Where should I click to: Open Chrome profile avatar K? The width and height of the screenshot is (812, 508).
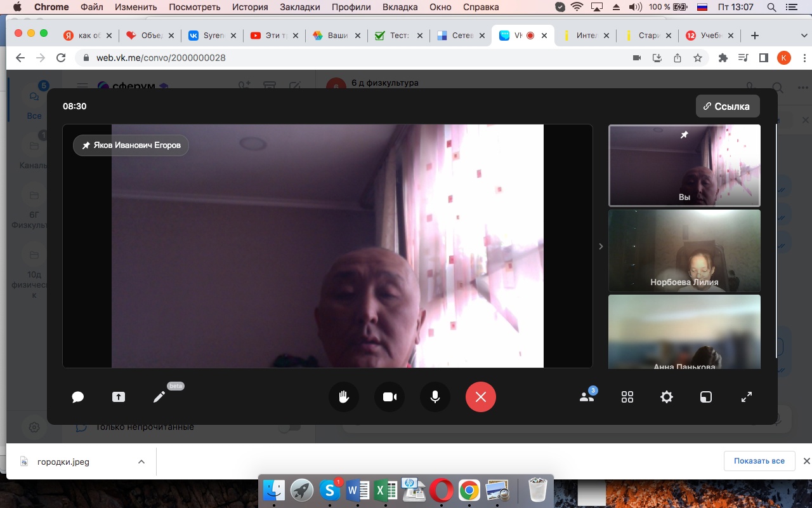[x=784, y=58]
